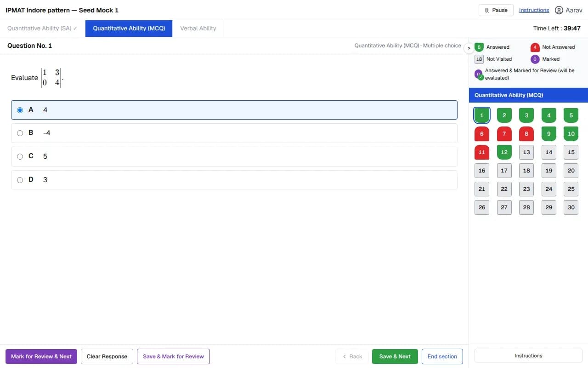
Task: Clear the selected response
Action: click(107, 356)
